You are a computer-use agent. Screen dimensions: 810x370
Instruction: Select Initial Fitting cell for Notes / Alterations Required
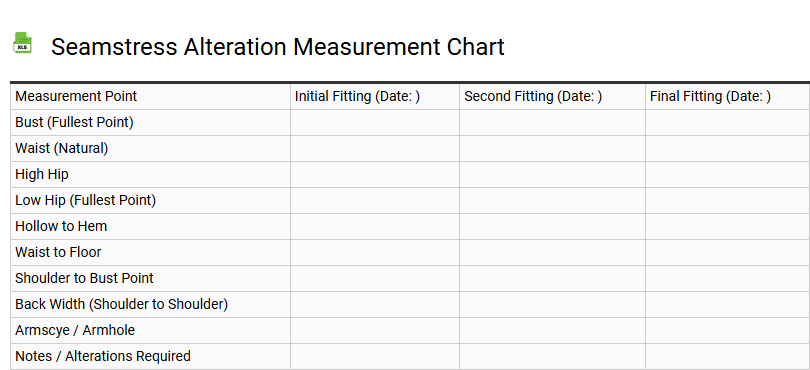[x=375, y=356]
